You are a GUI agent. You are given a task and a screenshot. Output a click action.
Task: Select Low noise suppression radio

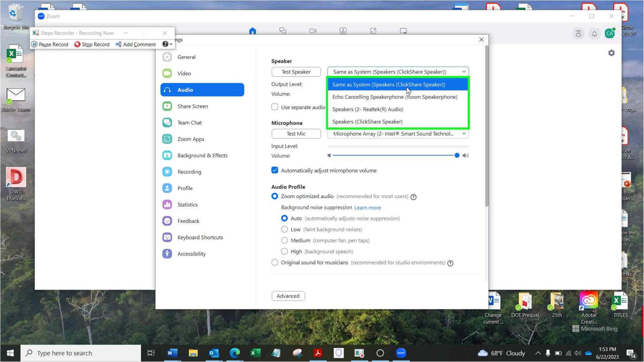(284, 229)
